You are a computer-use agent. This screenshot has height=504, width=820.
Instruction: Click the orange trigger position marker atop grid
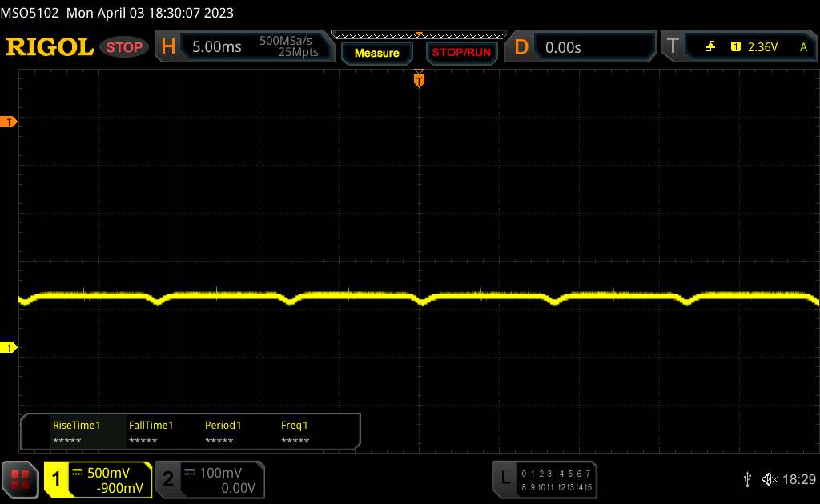419,79
